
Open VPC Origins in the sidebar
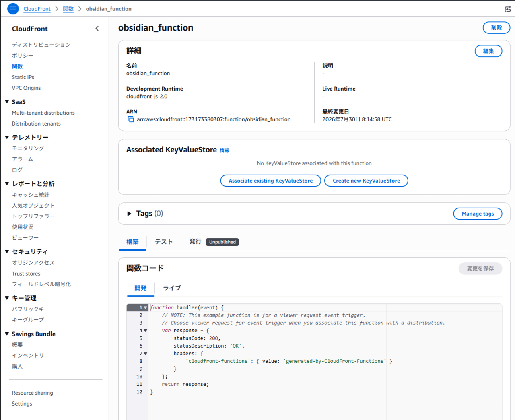[26, 88]
